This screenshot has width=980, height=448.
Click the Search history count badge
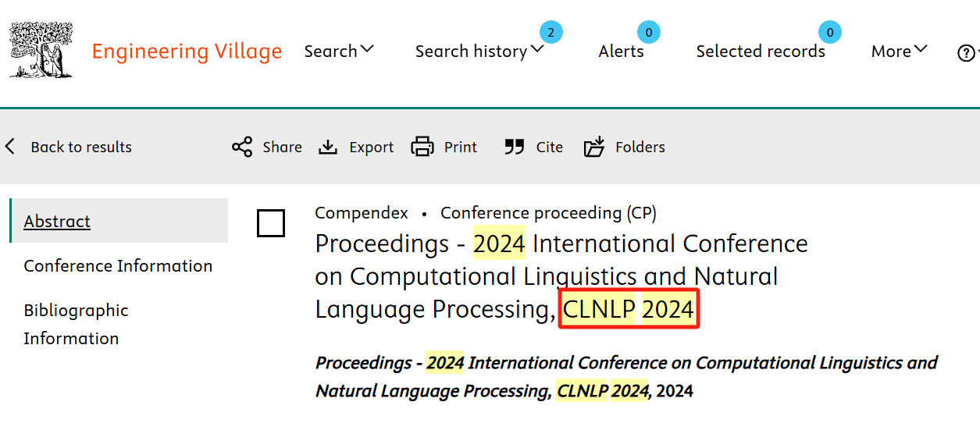pos(551,32)
